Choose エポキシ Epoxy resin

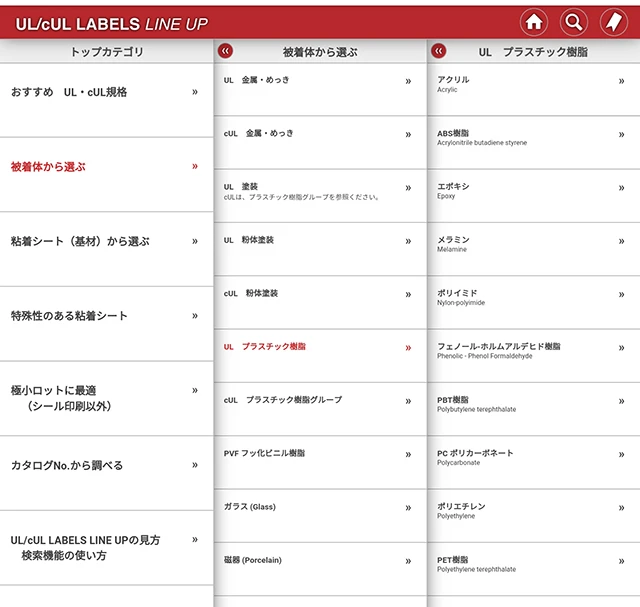(x=534, y=196)
